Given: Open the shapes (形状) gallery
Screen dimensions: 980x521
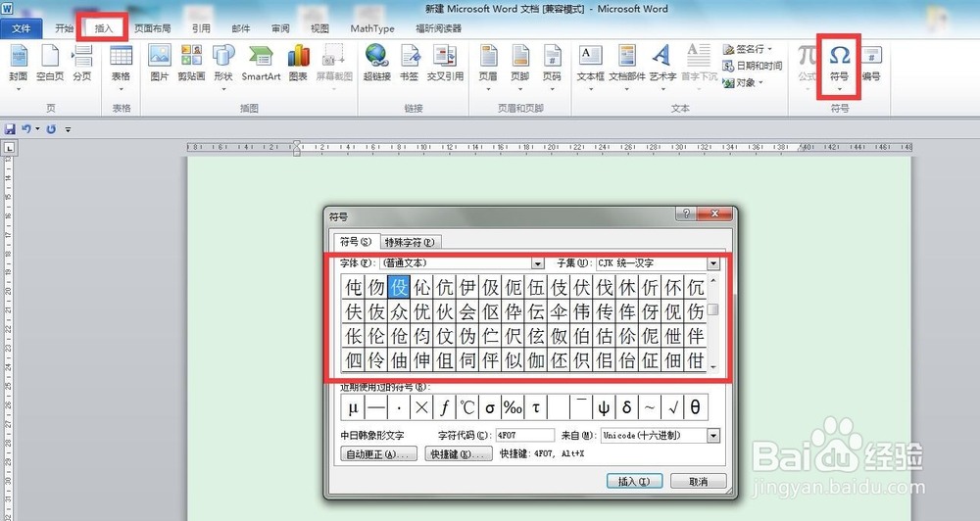Looking at the screenshot, I should [223, 67].
